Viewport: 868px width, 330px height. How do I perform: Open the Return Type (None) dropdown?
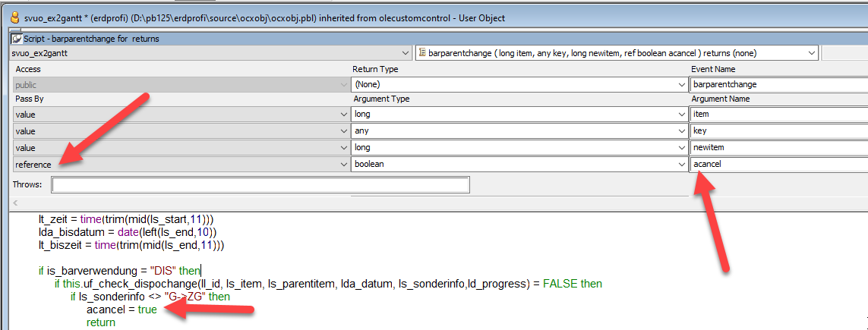(681, 85)
